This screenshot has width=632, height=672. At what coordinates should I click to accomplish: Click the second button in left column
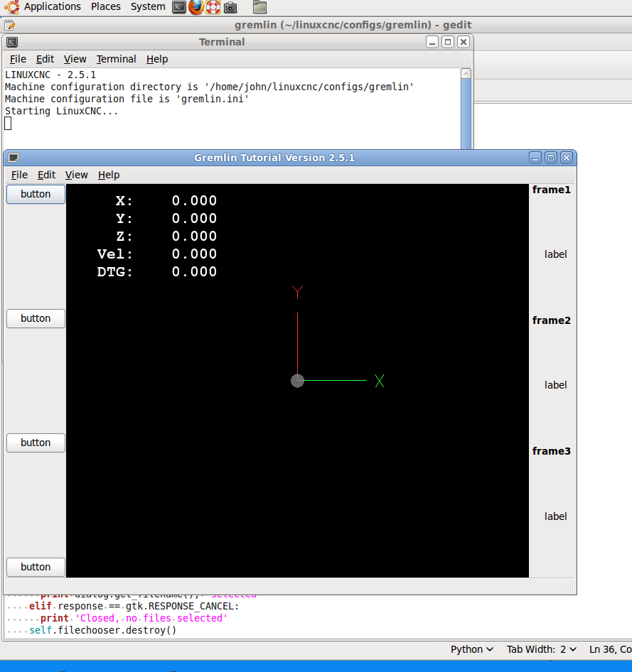point(36,318)
